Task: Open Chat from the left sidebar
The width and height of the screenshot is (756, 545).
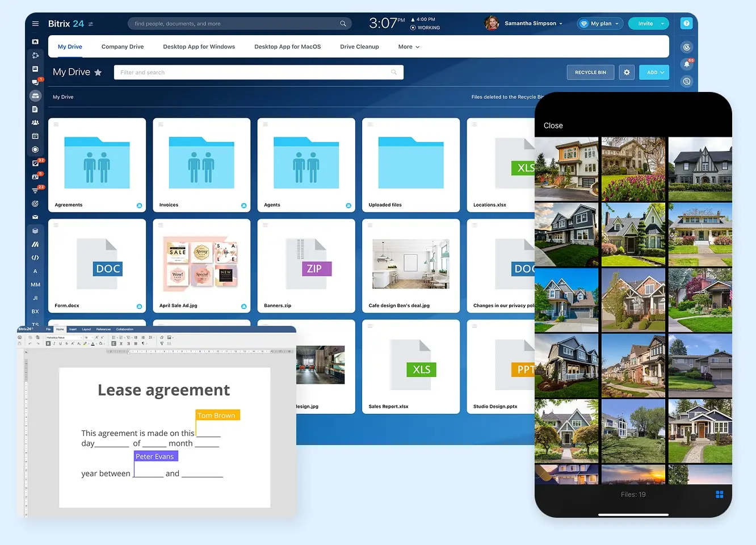Action: coord(35,82)
